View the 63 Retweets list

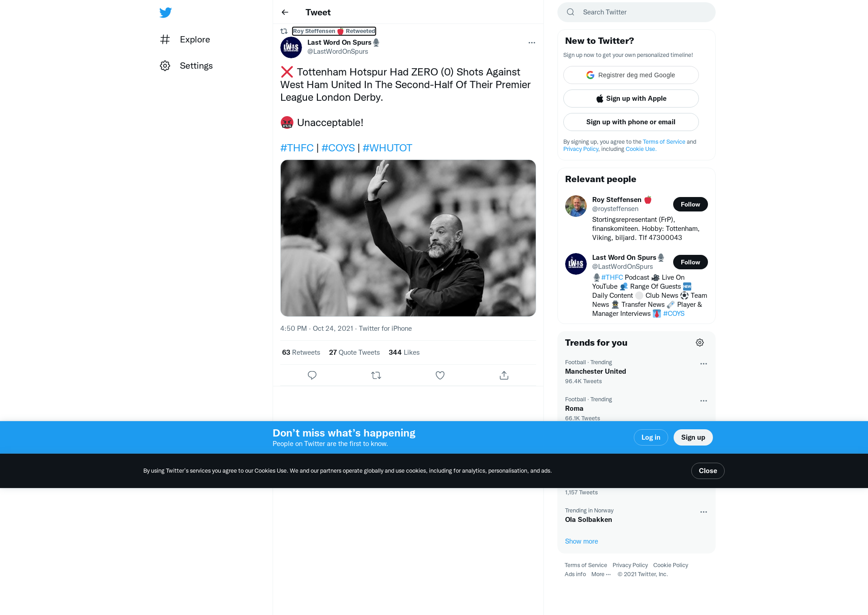click(x=301, y=352)
